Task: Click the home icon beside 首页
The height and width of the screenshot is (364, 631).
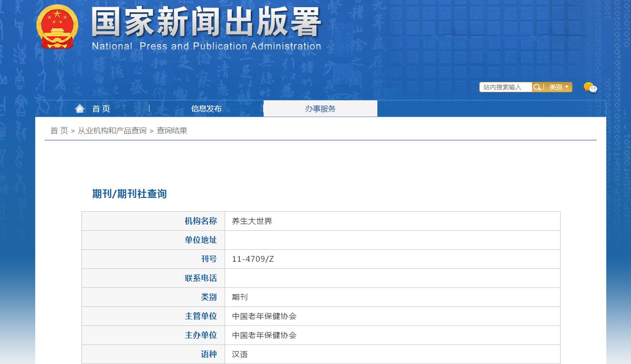Action: point(79,108)
